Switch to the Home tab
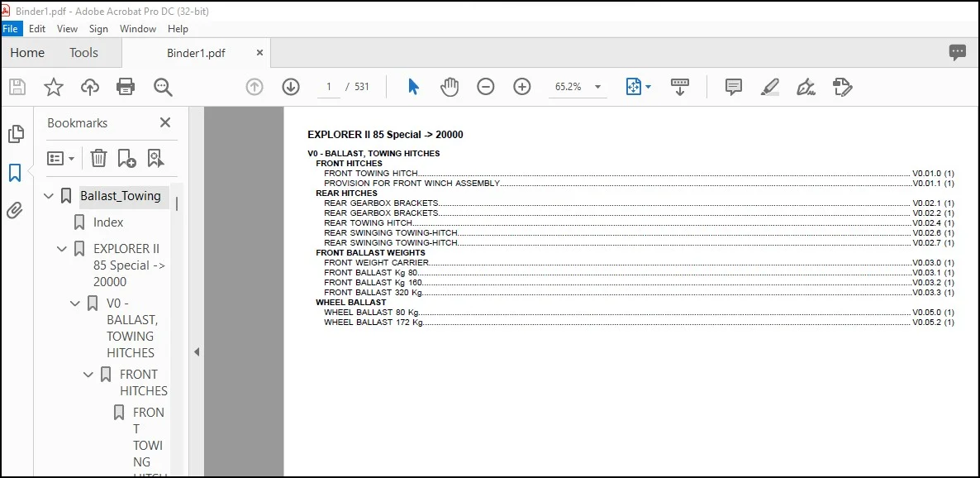The height and width of the screenshot is (478, 980). [27, 53]
